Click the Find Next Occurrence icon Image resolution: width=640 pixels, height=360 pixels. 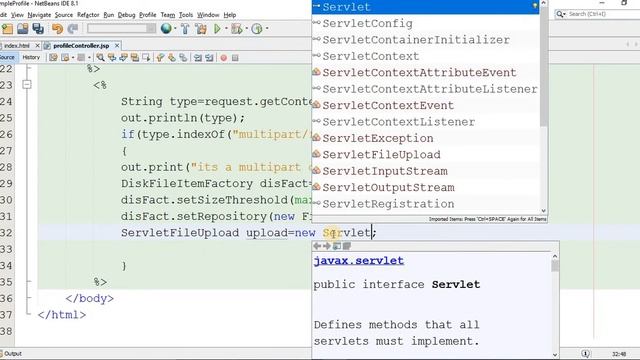tap(123, 58)
